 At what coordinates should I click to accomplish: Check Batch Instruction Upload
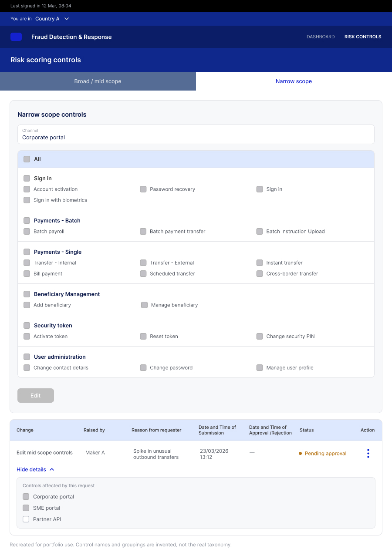tap(260, 232)
